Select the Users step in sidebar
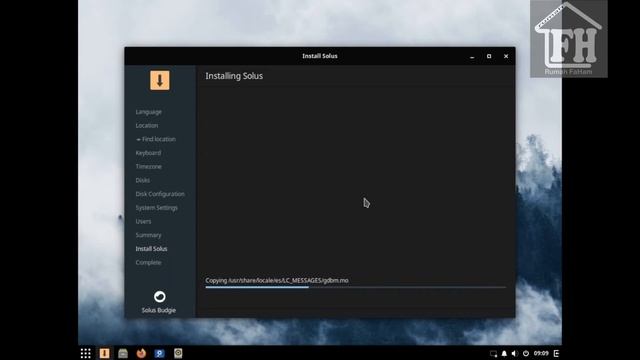The image size is (640, 360). [143, 221]
